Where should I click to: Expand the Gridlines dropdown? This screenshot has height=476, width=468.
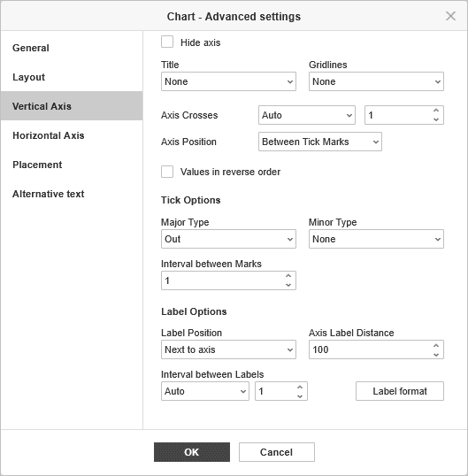(376, 81)
